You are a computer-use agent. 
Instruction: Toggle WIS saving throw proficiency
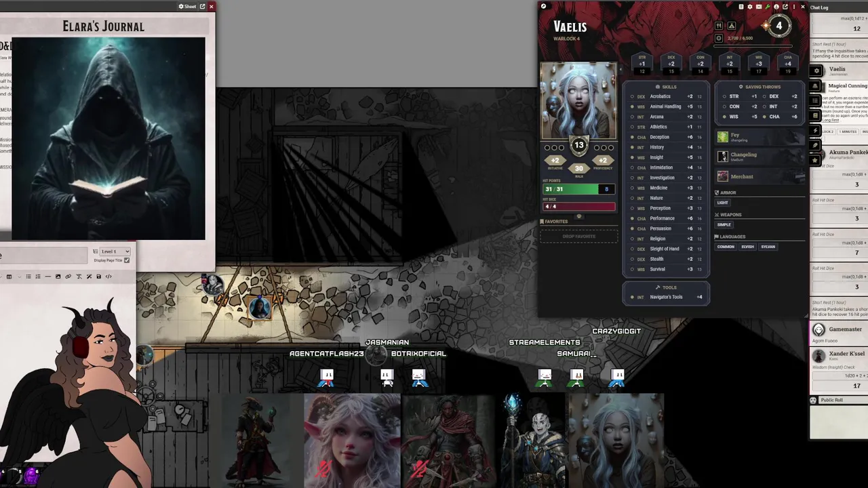724,117
